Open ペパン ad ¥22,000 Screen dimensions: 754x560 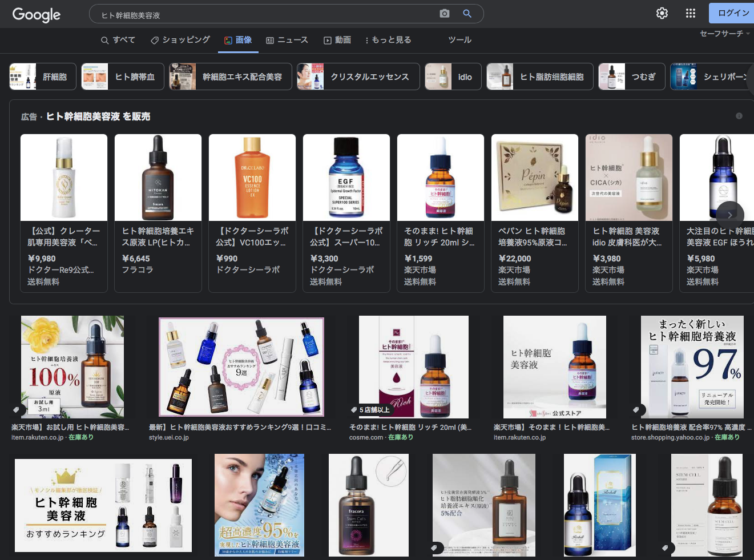point(535,213)
